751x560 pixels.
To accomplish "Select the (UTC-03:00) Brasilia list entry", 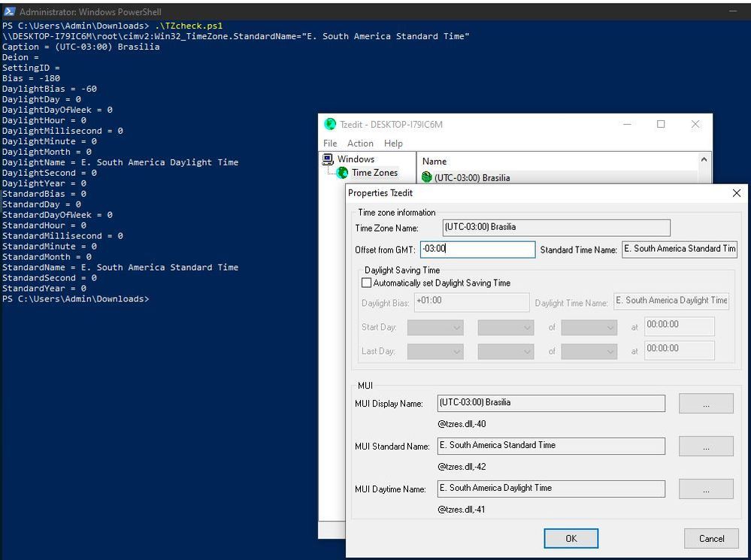I will [472, 177].
